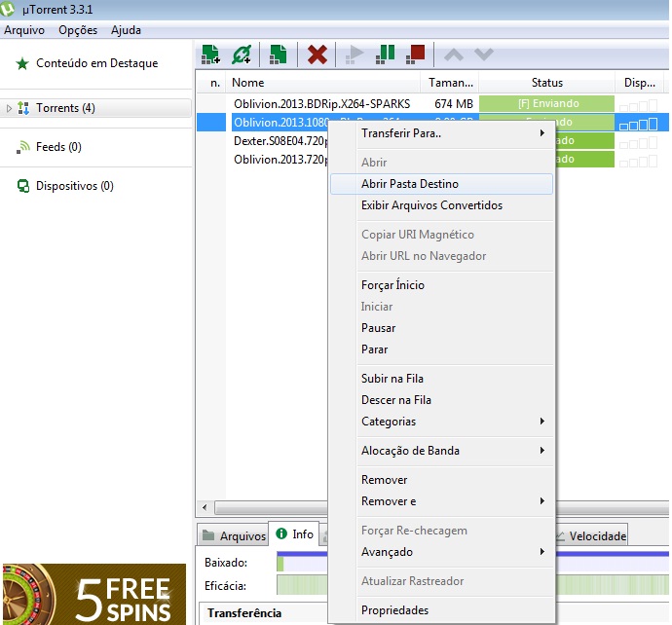Click the 5 Free Spins ad banner
The image size is (672, 625).
click(x=93, y=594)
